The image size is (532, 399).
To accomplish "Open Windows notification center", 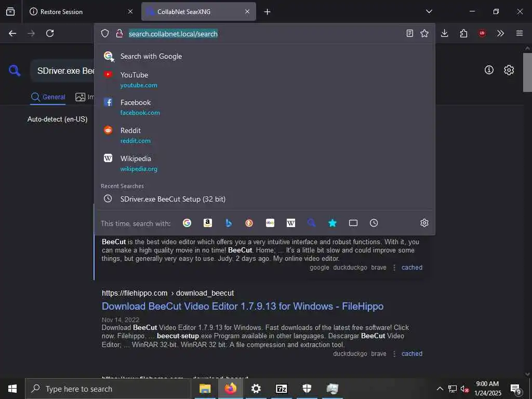I will pyautogui.click(x=516, y=389).
